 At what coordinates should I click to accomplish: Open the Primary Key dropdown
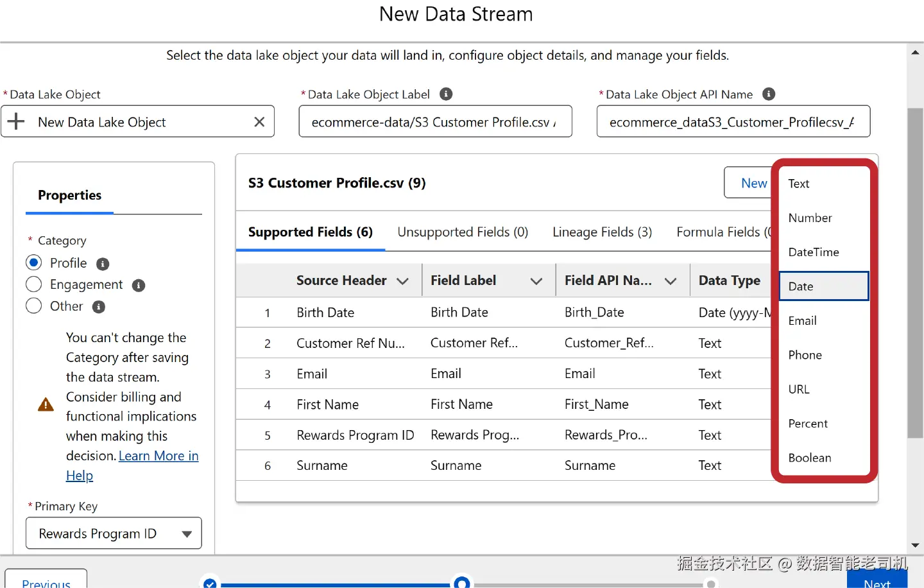[114, 533]
